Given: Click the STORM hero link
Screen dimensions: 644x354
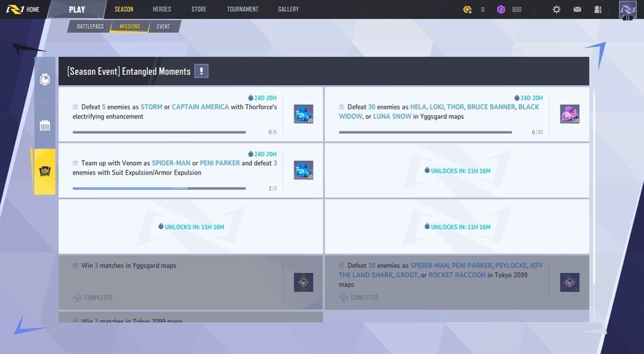Looking at the screenshot, I should pos(152,107).
